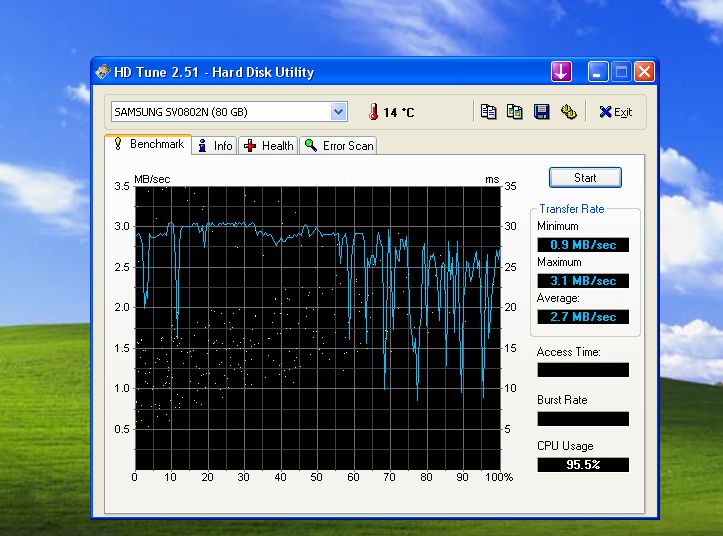
Task: Go to the Error Scan tab
Action: (338, 146)
